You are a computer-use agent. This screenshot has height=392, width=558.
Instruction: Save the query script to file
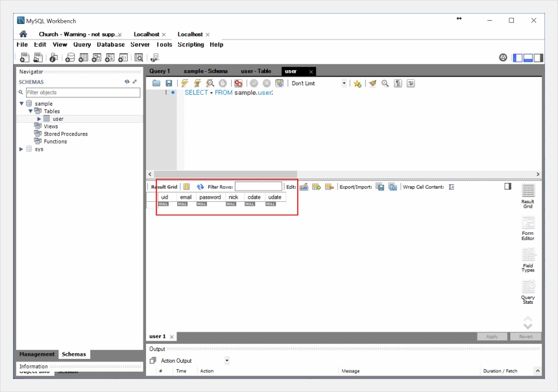click(x=169, y=83)
